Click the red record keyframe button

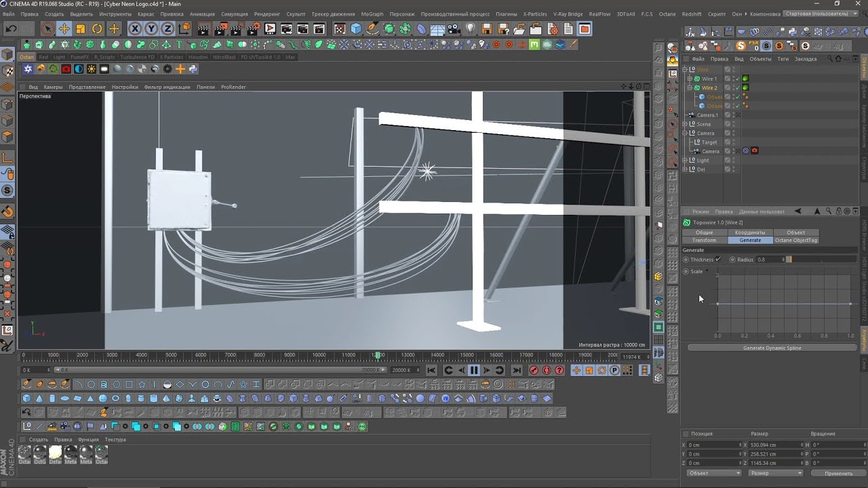pyautogui.click(x=534, y=370)
